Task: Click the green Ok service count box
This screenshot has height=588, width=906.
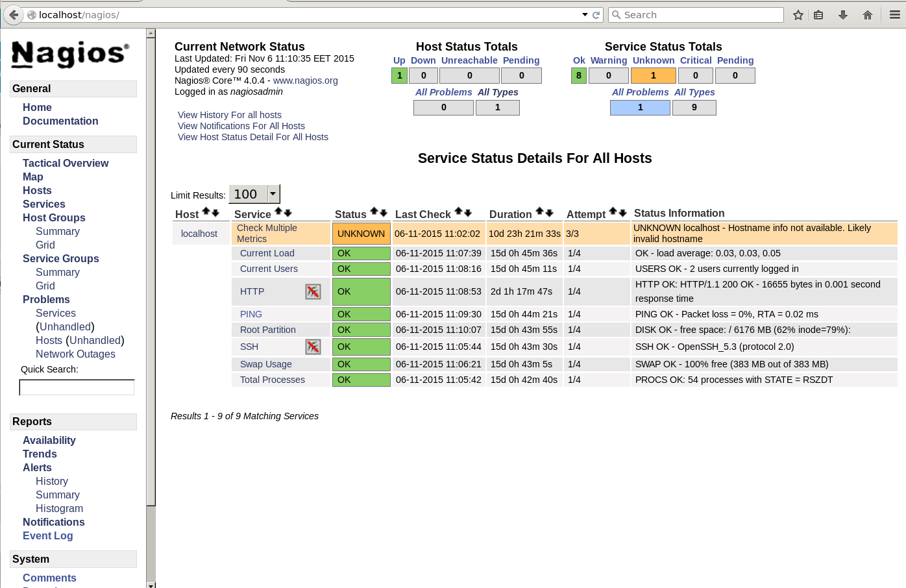Action: [578, 76]
